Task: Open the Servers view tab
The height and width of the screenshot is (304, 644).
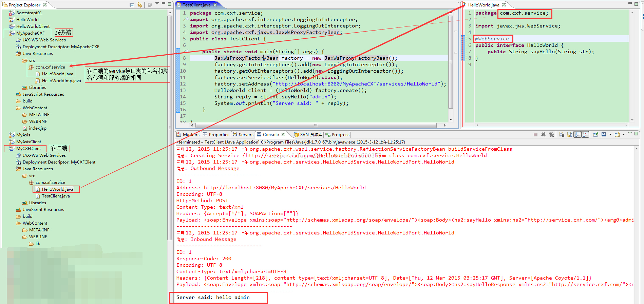Action: (243, 135)
